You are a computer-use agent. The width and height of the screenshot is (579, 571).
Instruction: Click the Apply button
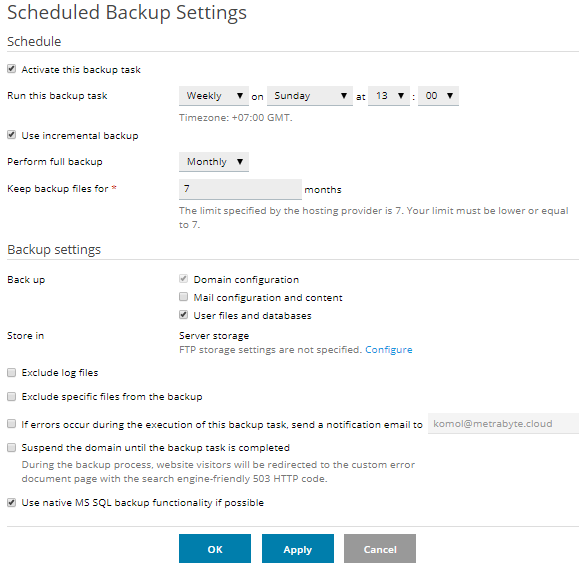coord(298,548)
